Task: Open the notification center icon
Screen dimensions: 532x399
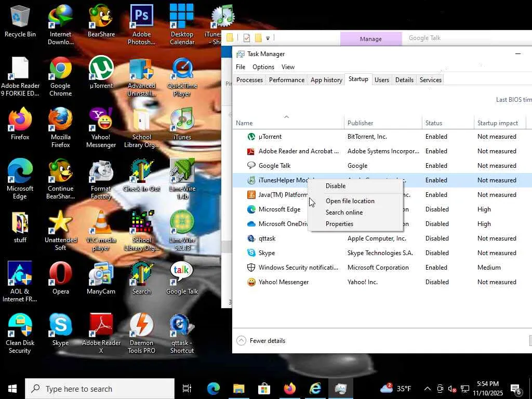Action: pos(516,389)
